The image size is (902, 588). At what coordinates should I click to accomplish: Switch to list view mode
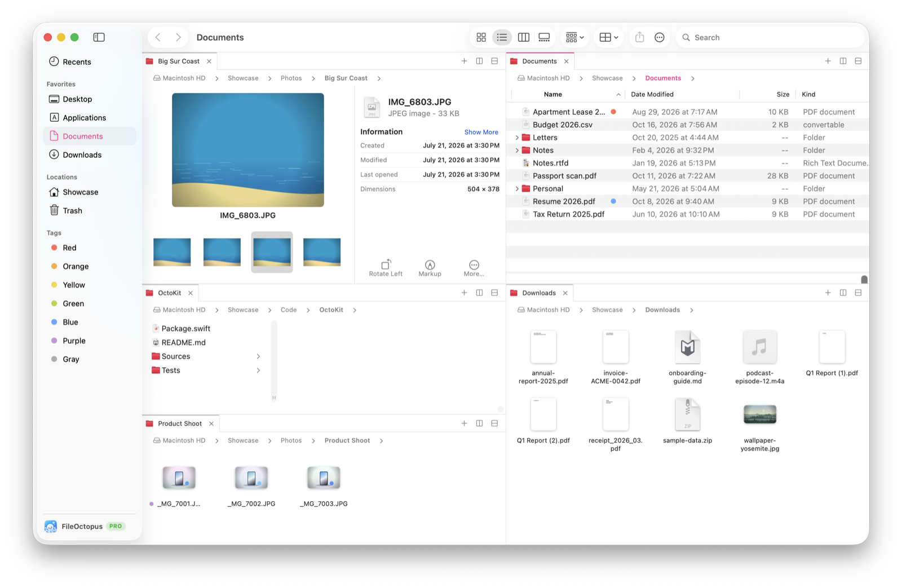(502, 37)
